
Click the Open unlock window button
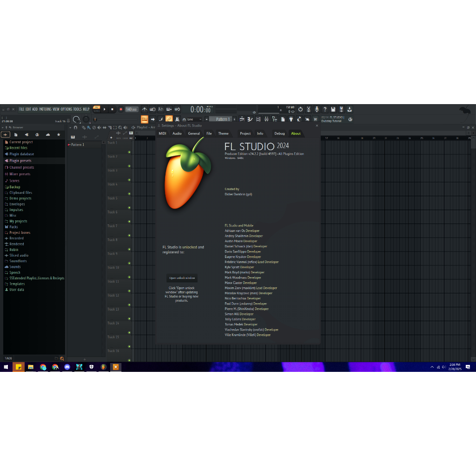(182, 278)
